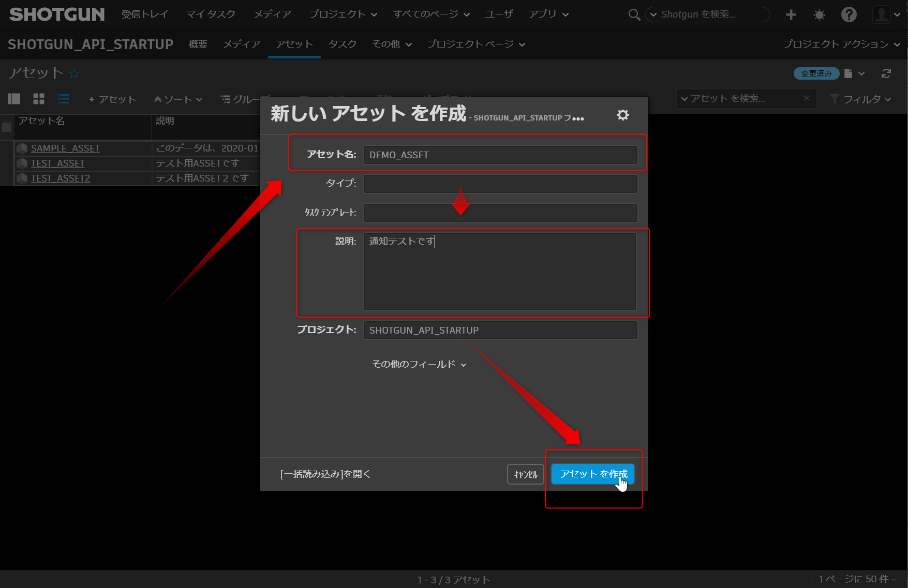
Task: Expand the アプリ menu
Action: point(548,14)
